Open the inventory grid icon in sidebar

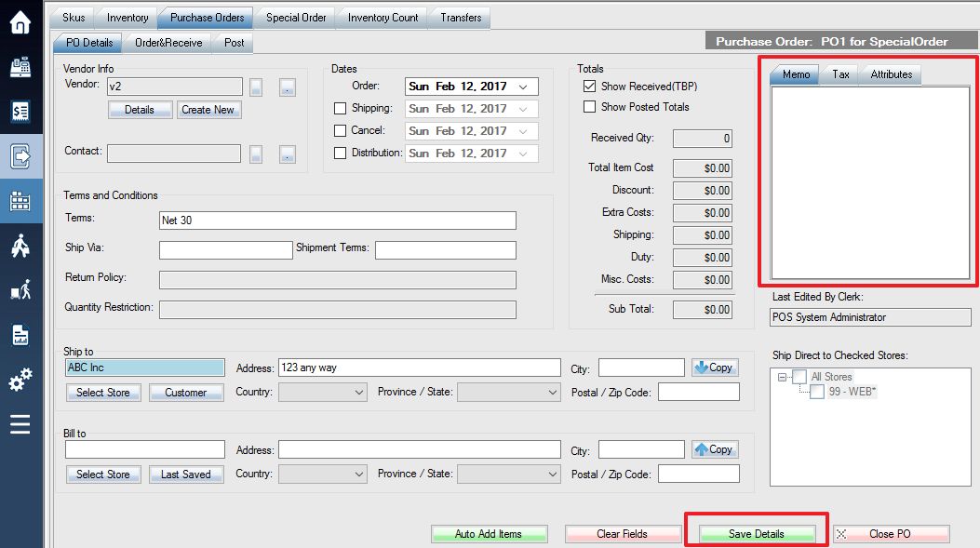[x=20, y=201]
